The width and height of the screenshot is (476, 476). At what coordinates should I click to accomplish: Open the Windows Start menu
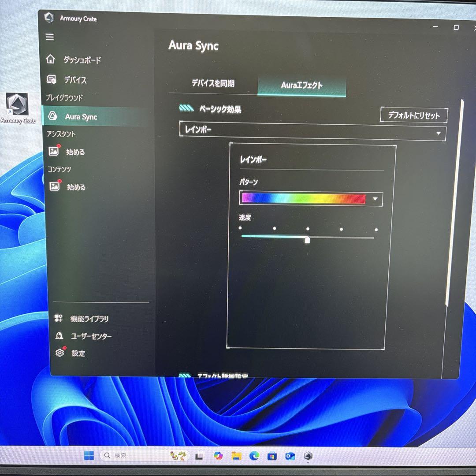[89, 455]
